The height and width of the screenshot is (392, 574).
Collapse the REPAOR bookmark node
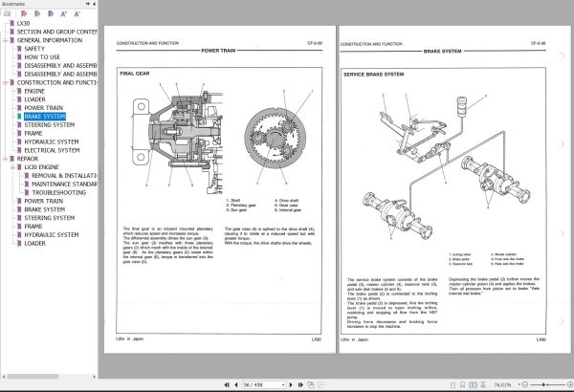click(5, 159)
